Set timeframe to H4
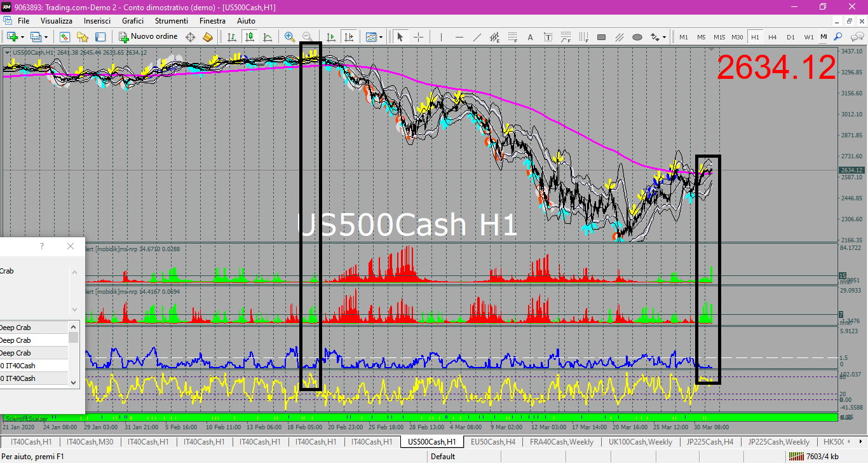The height and width of the screenshot is (463, 868). pos(773,37)
